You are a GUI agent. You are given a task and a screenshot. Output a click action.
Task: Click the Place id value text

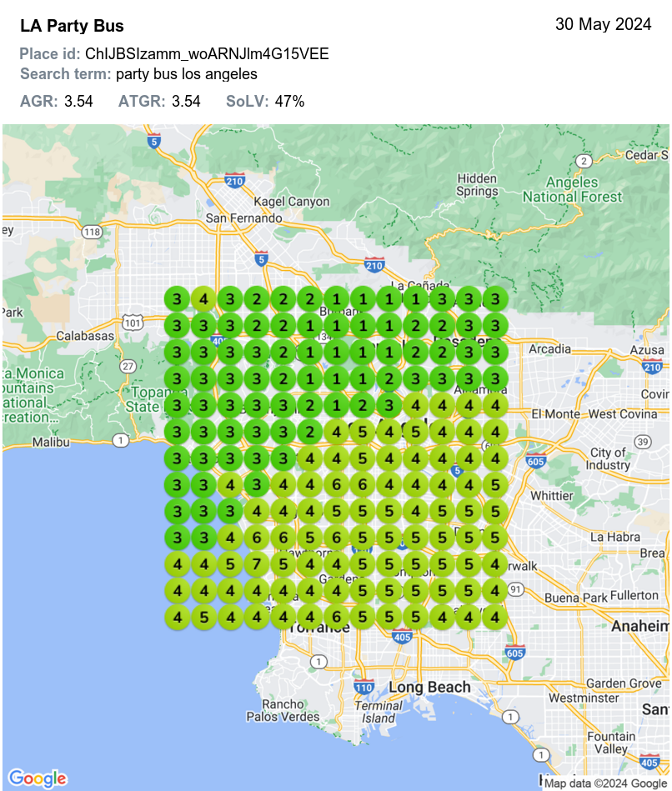pos(207,54)
